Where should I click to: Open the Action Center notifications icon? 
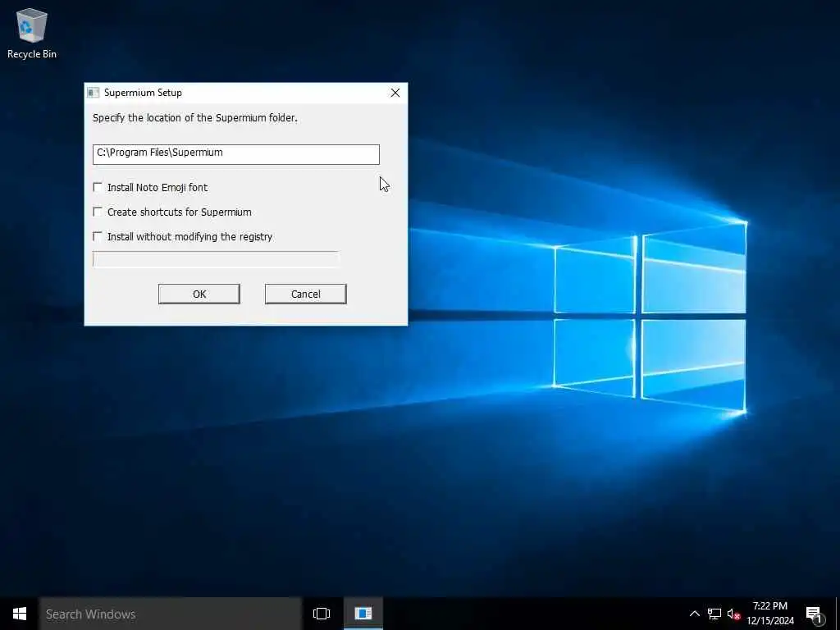[x=815, y=614]
